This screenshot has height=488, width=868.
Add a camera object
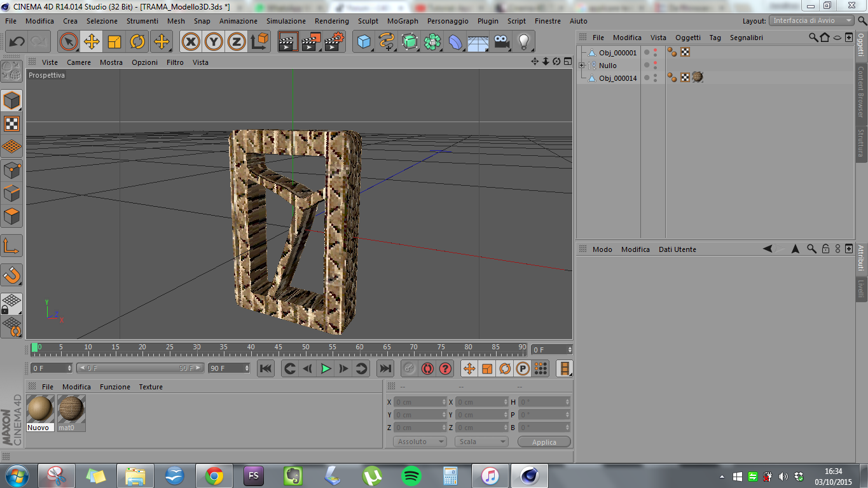502,42
